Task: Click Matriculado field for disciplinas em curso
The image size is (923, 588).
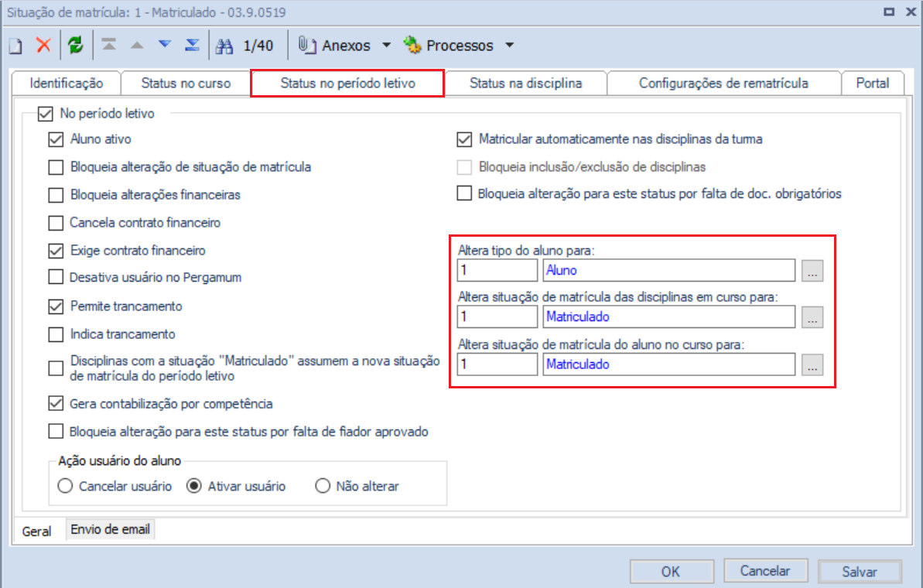Action: click(668, 317)
